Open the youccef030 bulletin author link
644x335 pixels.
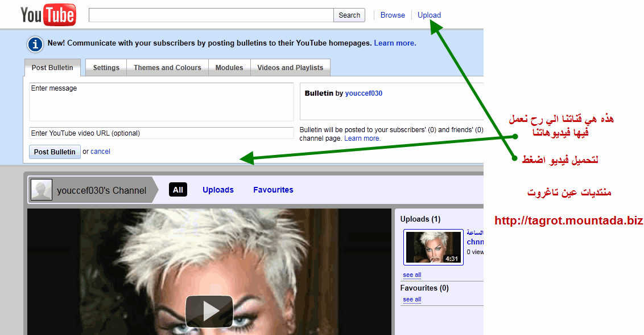pyautogui.click(x=364, y=93)
